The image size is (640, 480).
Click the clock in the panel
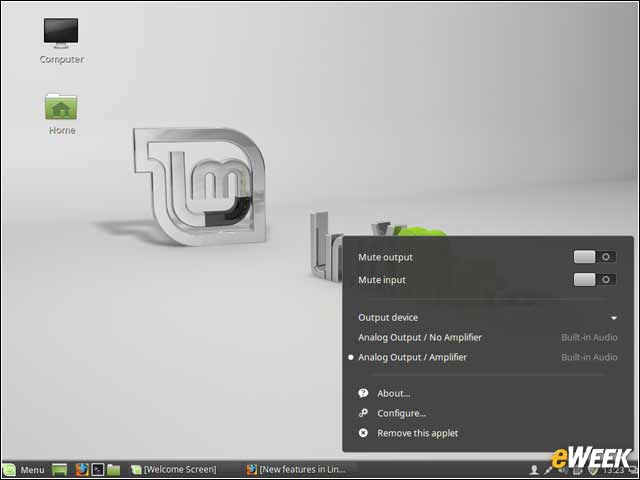[x=613, y=470]
